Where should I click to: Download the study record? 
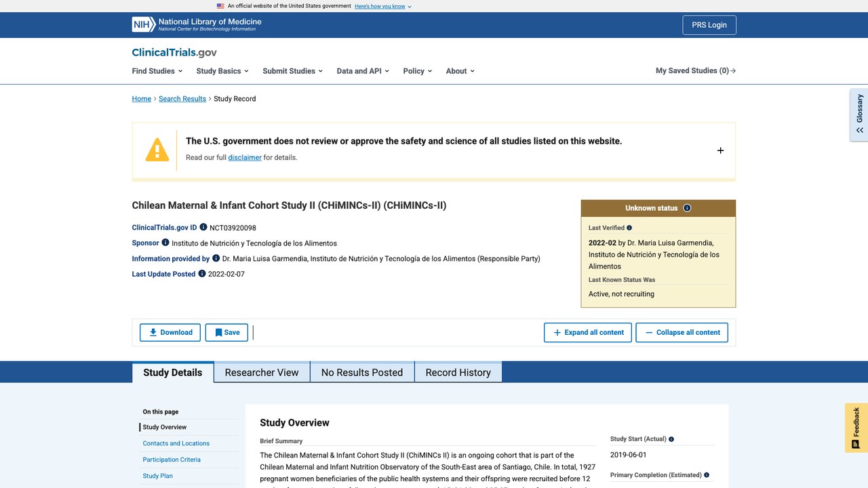coord(170,332)
